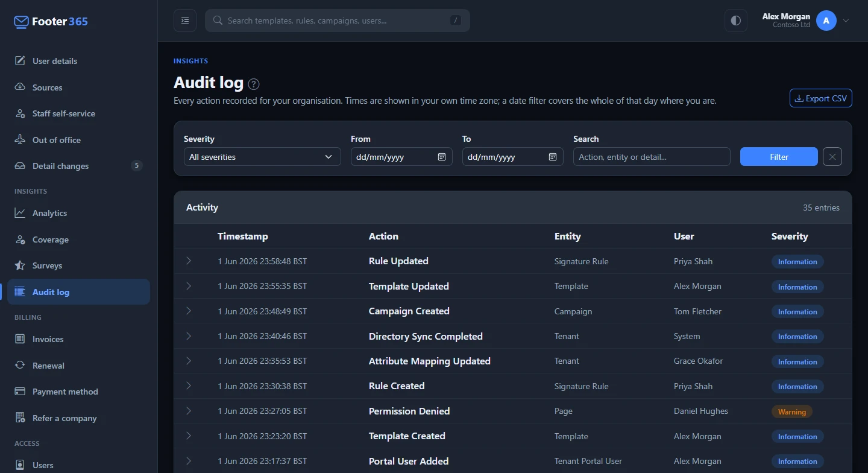
Task: Open User details in the sidebar
Action: [x=79, y=61]
